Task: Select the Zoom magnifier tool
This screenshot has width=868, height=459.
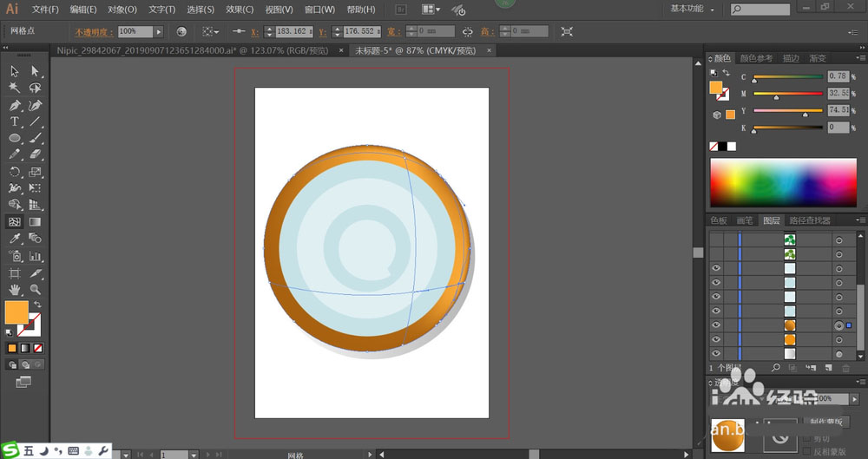Action: click(36, 289)
